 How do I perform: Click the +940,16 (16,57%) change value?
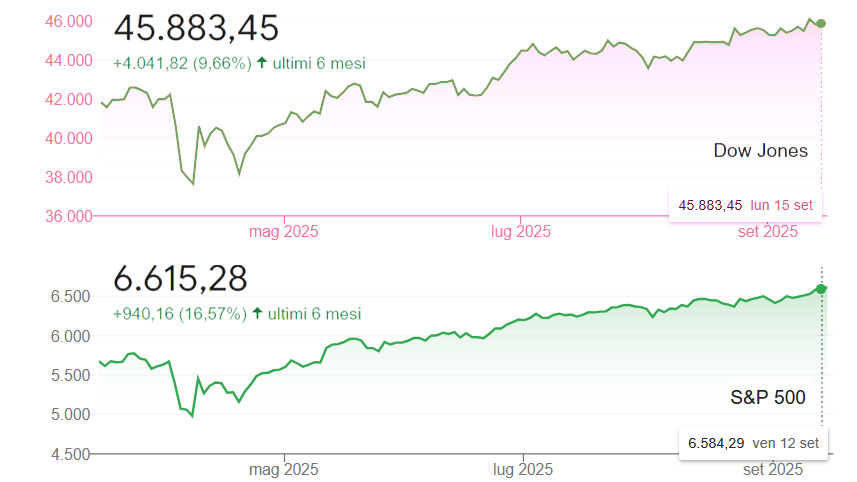coord(180,314)
